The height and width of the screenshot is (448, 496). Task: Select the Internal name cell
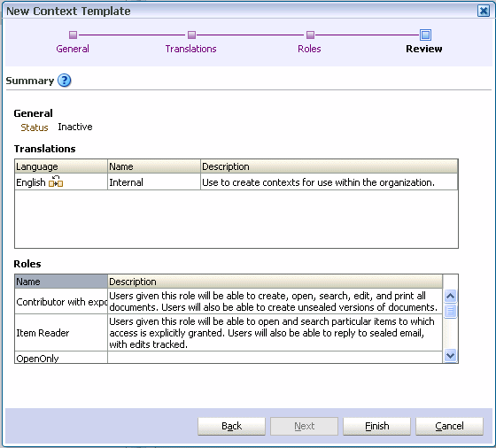pos(154,182)
